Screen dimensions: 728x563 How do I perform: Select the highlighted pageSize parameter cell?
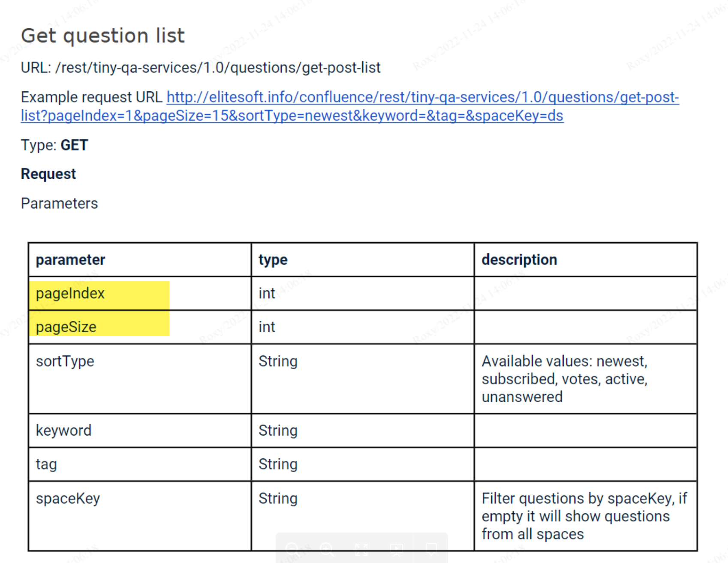66,327
